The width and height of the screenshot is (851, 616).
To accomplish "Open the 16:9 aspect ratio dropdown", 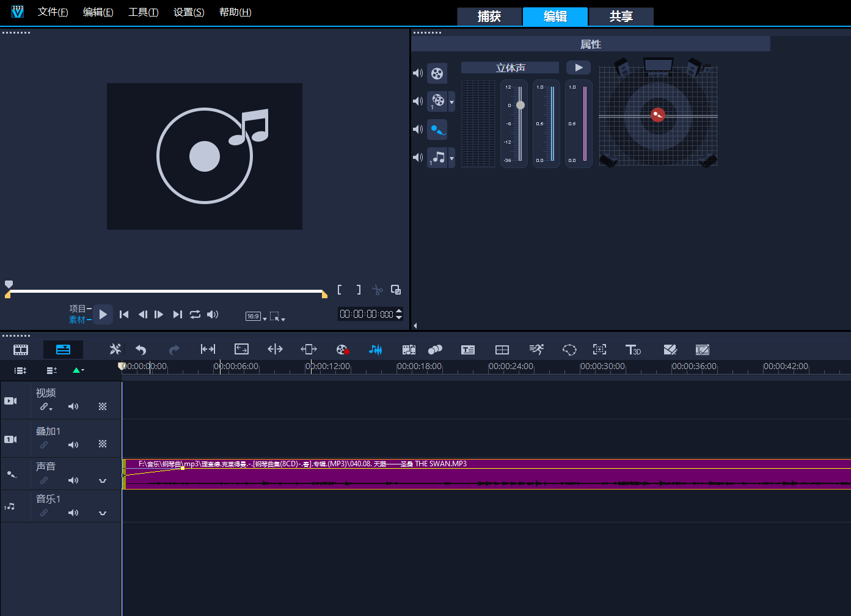I will [x=256, y=316].
